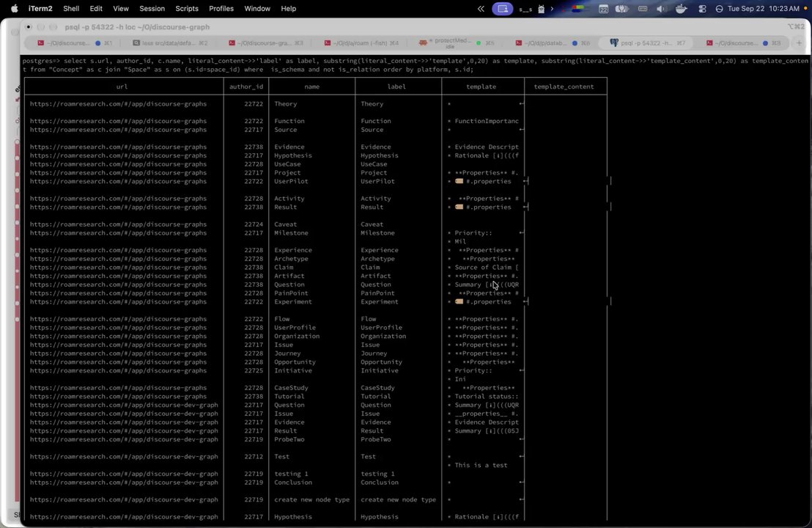Open the Scripts menu
Viewport: 812px width, 528px height.
tap(186, 8)
